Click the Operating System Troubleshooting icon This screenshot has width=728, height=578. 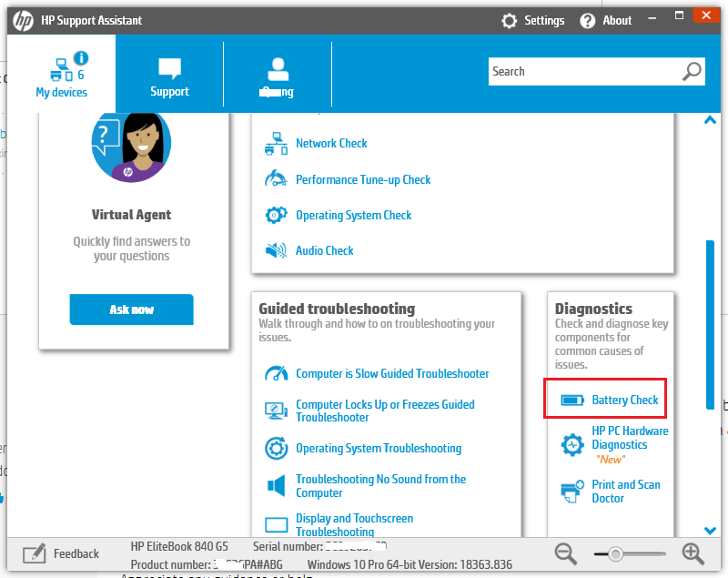coord(277,449)
